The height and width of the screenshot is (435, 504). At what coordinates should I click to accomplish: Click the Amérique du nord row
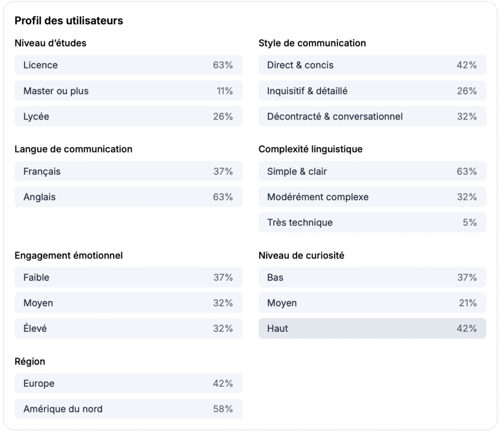(128, 409)
